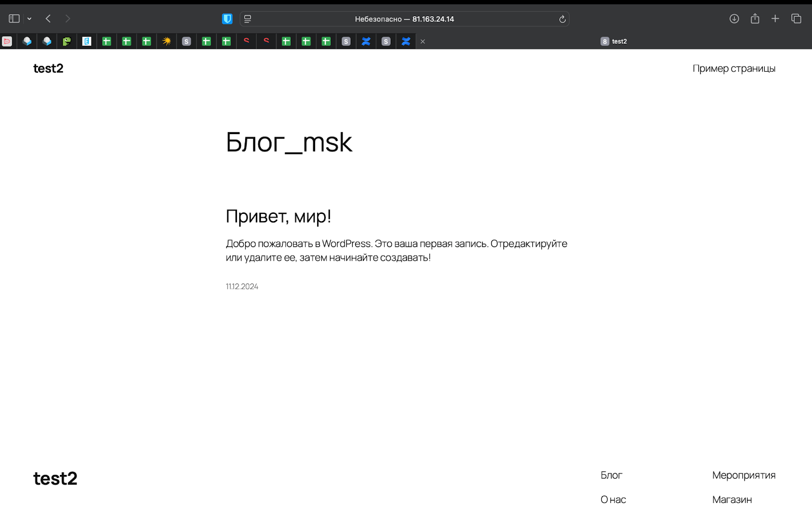
Task: Reload the page with the refresh icon
Action: point(562,19)
